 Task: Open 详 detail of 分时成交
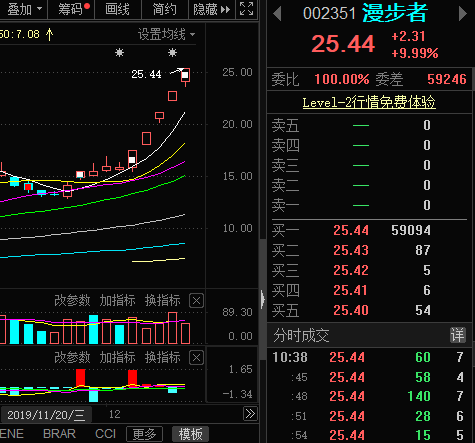[x=457, y=335]
